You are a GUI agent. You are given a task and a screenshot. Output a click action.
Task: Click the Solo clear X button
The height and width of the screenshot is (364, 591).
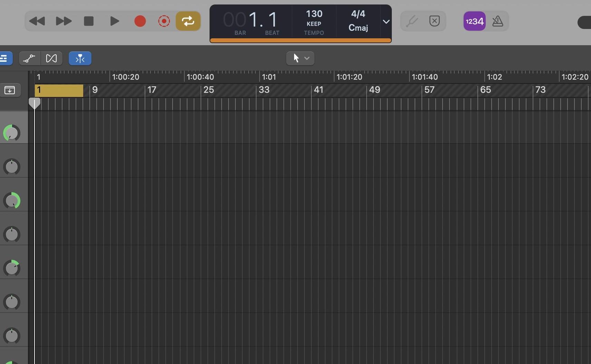click(x=434, y=21)
